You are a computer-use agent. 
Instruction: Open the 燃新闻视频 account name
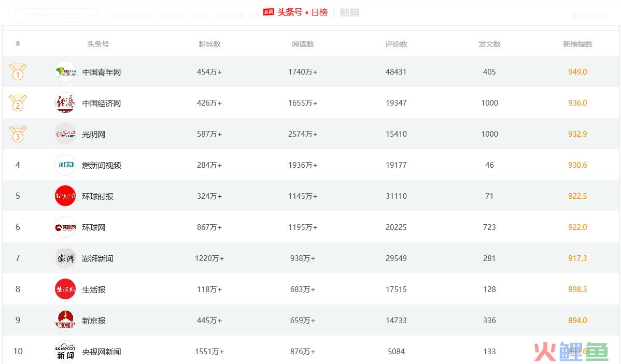102,165
